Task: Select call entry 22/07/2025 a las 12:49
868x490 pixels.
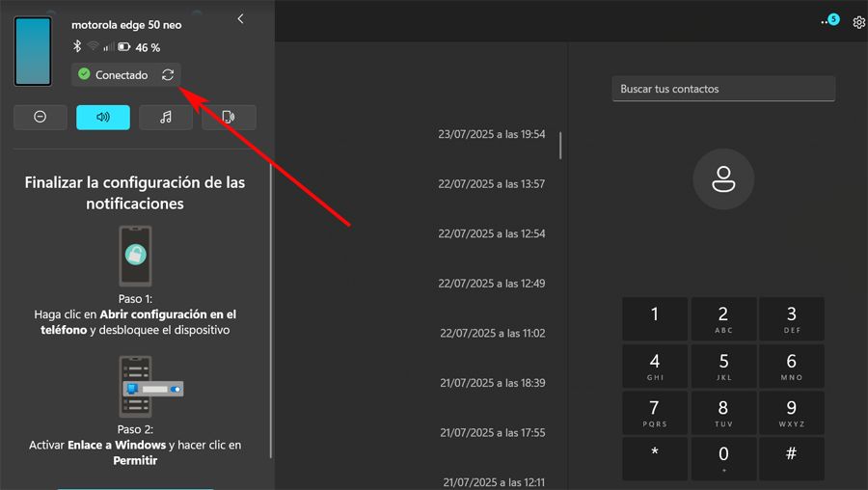Action: coord(492,284)
